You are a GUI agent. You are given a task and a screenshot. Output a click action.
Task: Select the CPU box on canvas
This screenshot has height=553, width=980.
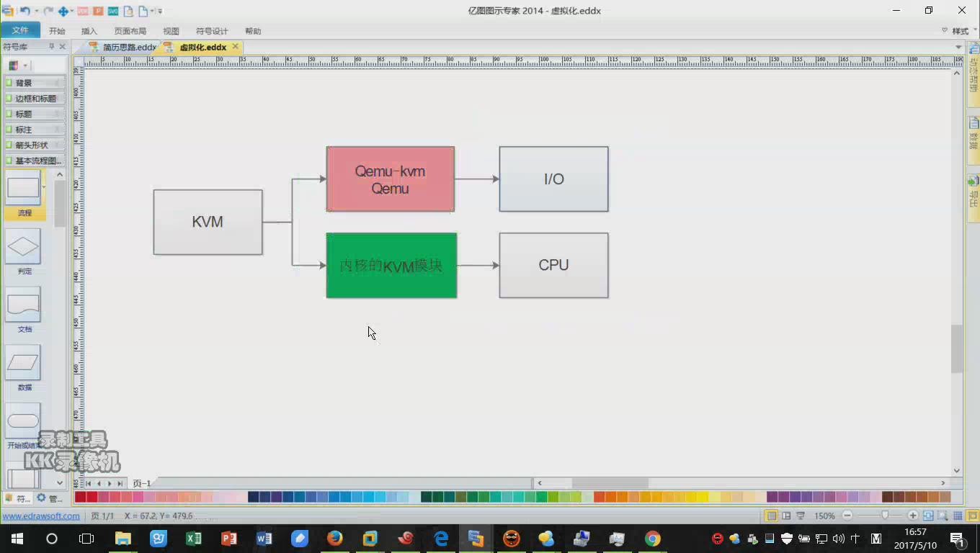553,265
